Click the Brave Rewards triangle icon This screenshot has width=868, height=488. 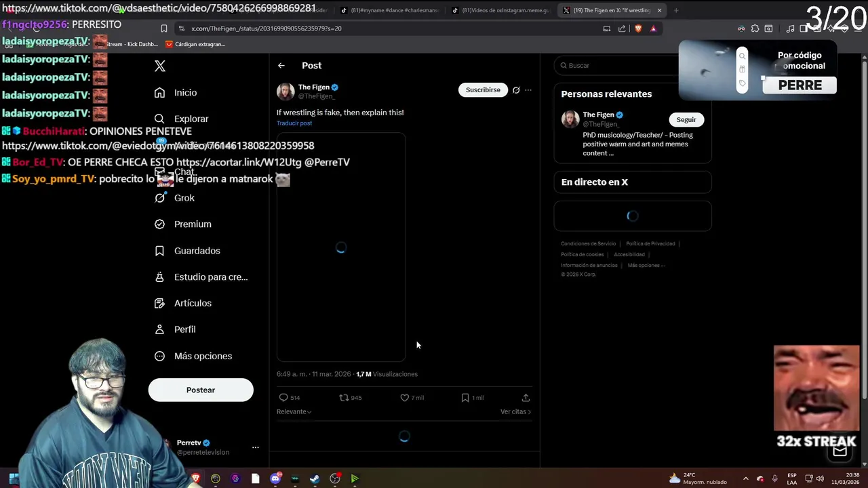(x=653, y=28)
